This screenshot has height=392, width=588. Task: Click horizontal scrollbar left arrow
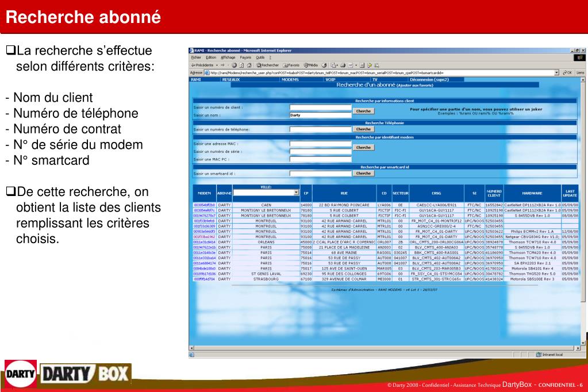[191, 348]
